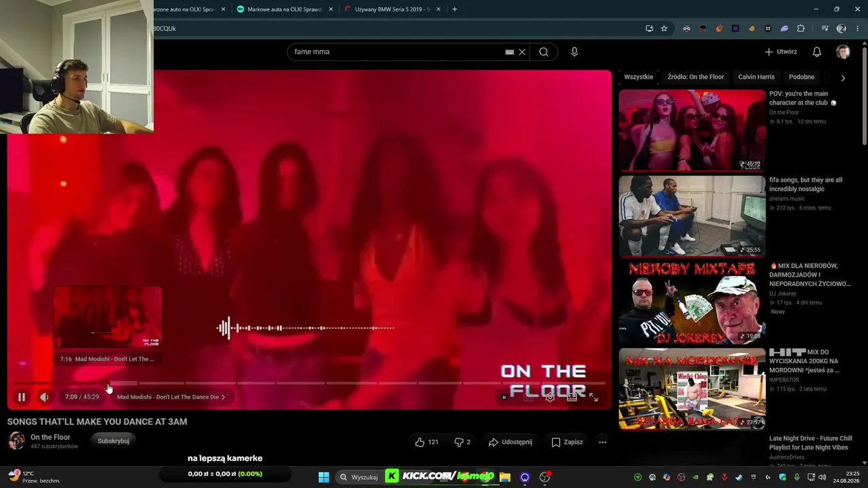Like the video with 121 likes

click(427, 442)
